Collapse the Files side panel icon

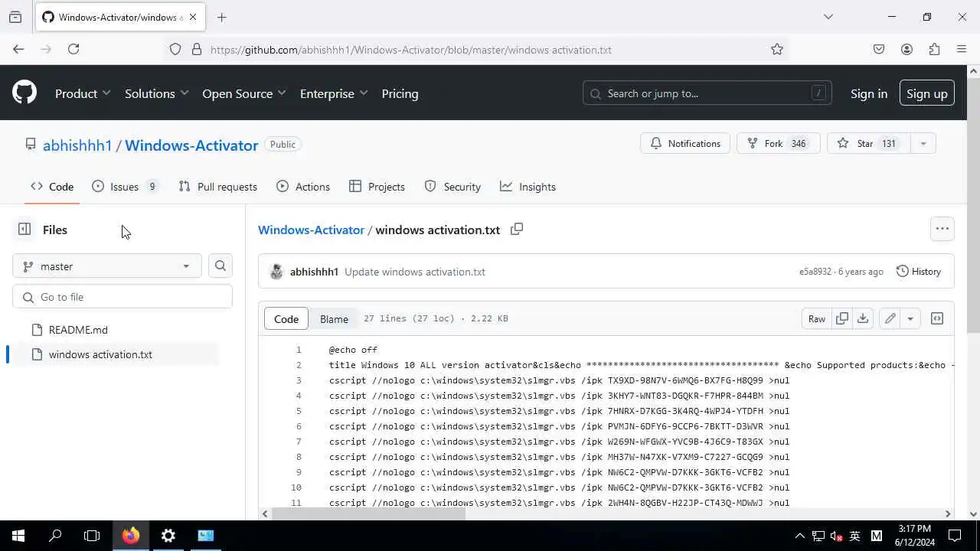pos(24,230)
